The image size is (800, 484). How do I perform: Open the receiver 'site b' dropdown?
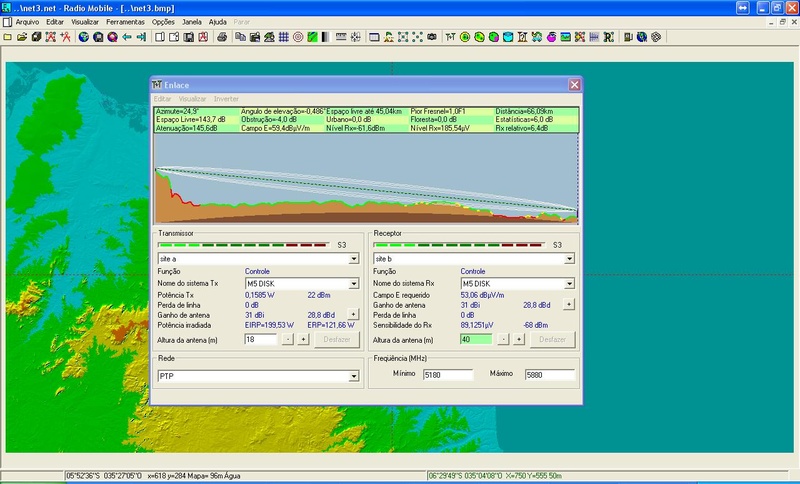(570, 258)
